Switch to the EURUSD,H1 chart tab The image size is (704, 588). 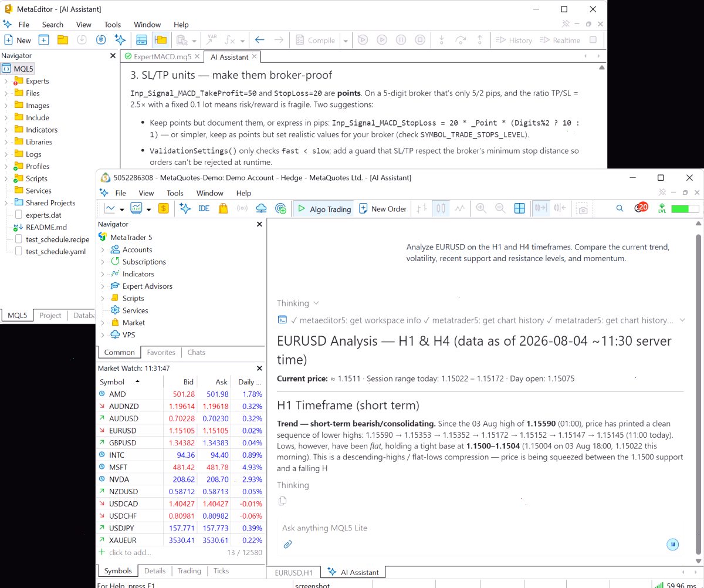(x=294, y=572)
